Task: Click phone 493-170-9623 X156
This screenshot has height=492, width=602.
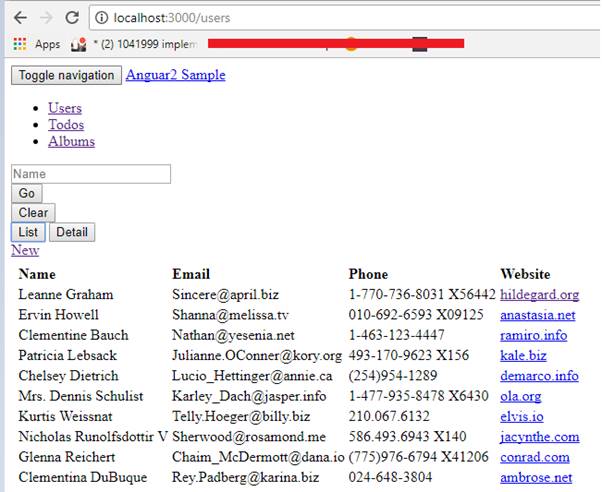Action: click(x=408, y=356)
